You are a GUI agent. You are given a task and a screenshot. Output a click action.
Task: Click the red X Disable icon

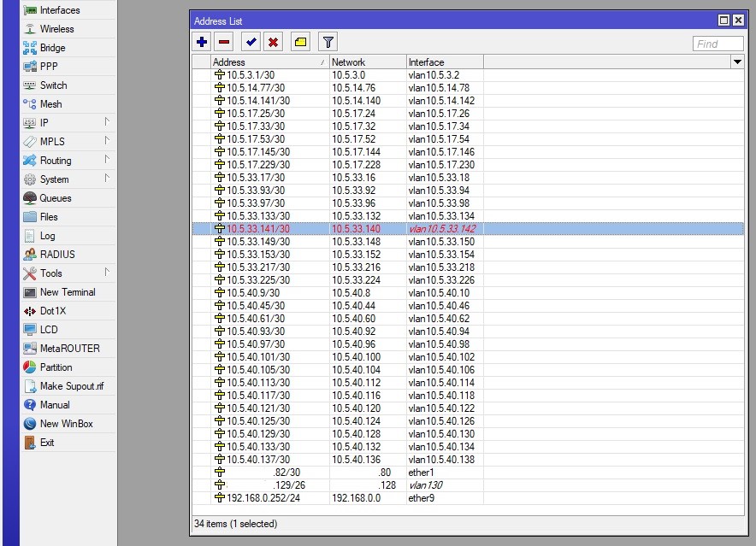273,43
